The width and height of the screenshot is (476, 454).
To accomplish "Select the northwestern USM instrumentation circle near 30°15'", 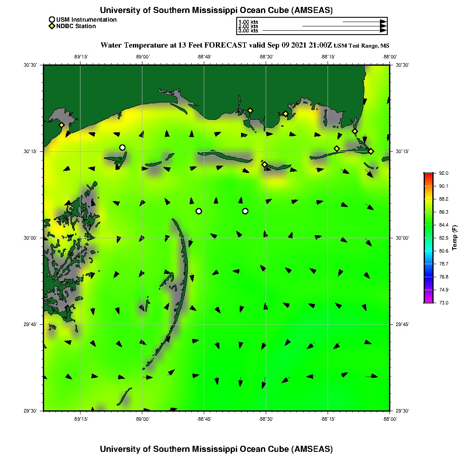I will click(x=122, y=148).
